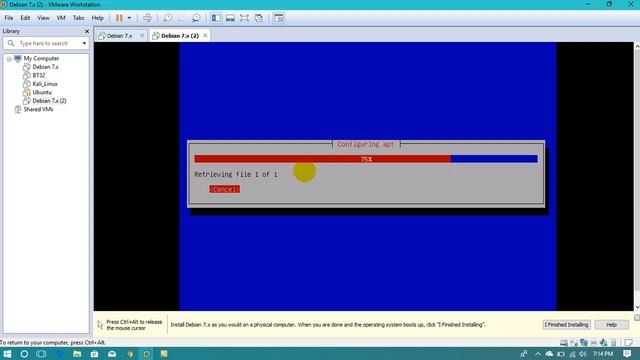Show hidden system tray icons chevron
This screenshot has height=360, width=640.
click(538, 354)
